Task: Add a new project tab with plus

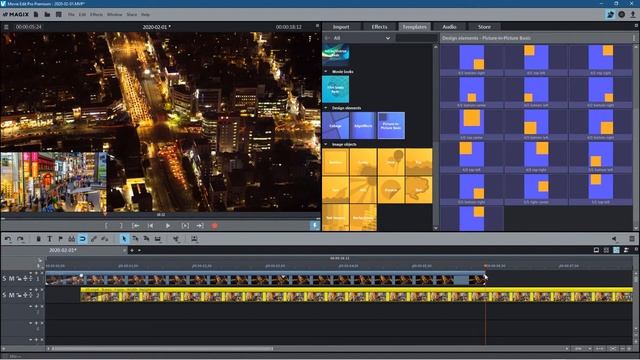Action: (132, 250)
